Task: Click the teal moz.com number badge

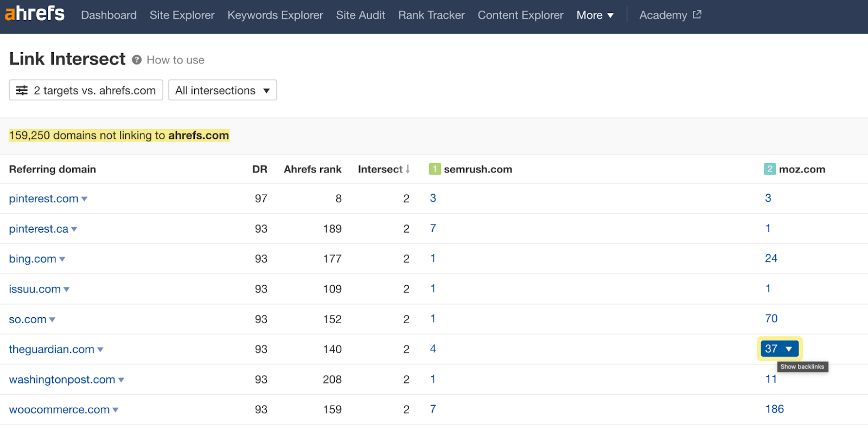Action: [769, 169]
